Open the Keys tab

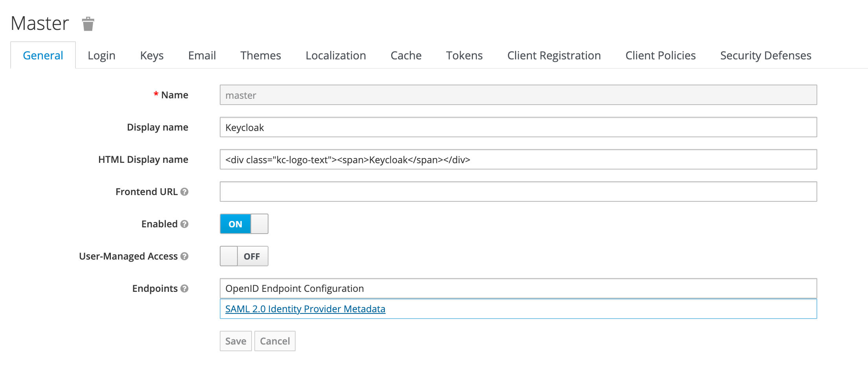point(152,55)
